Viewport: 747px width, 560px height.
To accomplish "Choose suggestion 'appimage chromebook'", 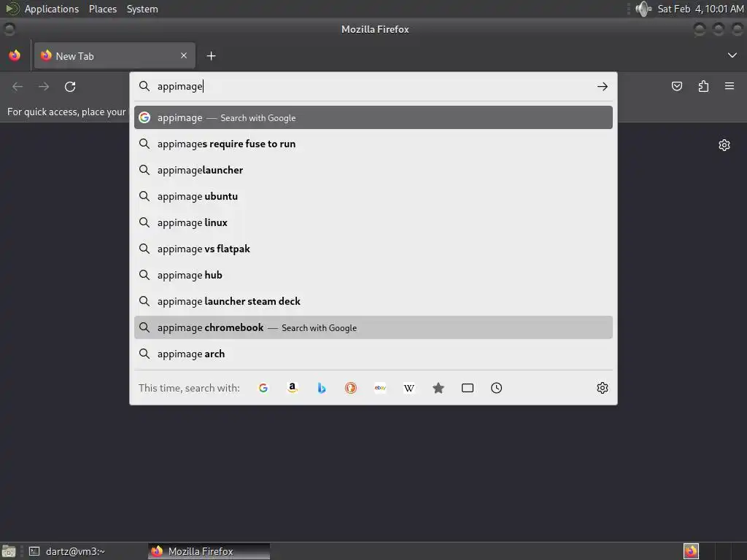I will pos(373,327).
